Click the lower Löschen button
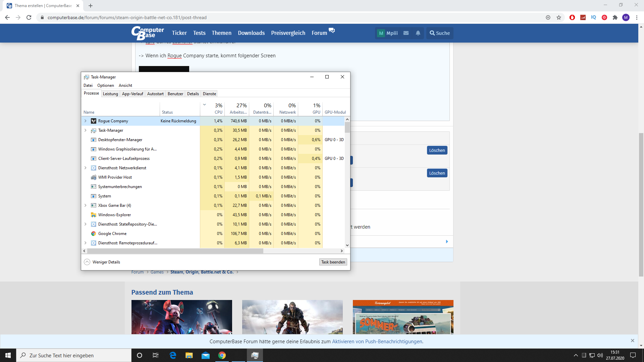 tap(437, 173)
